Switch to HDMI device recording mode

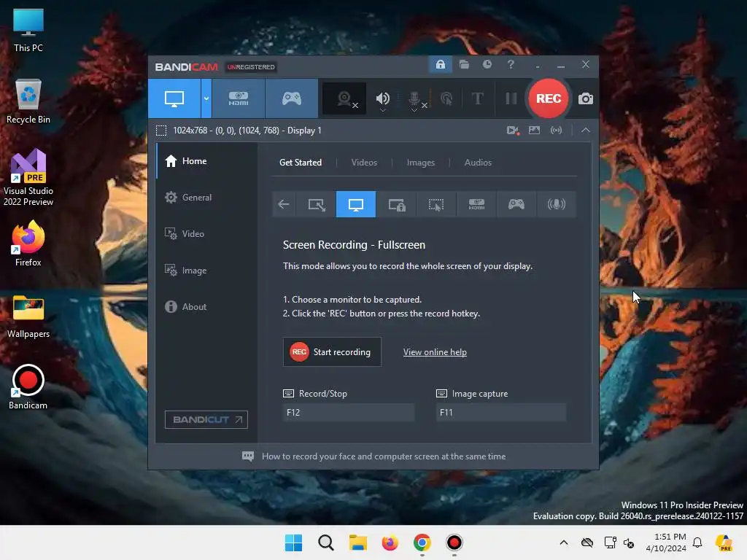[x=239, y=98]
